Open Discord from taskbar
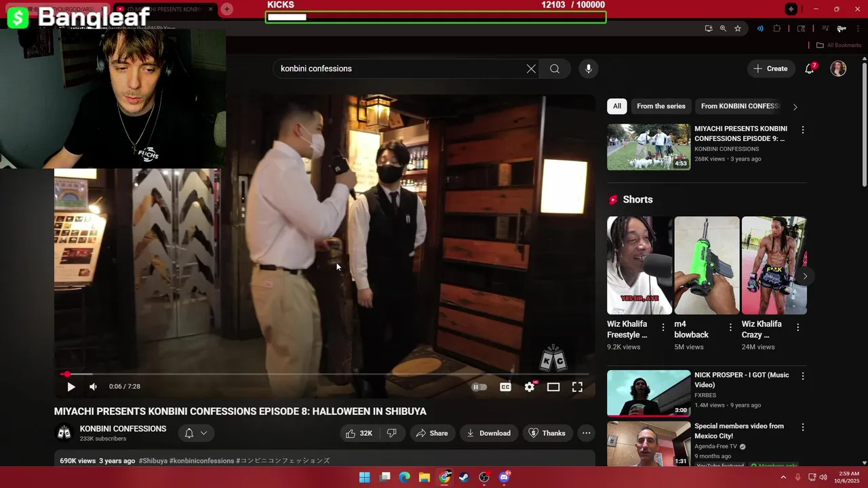Viewport: 868px width, 488px height. (504, 477)
